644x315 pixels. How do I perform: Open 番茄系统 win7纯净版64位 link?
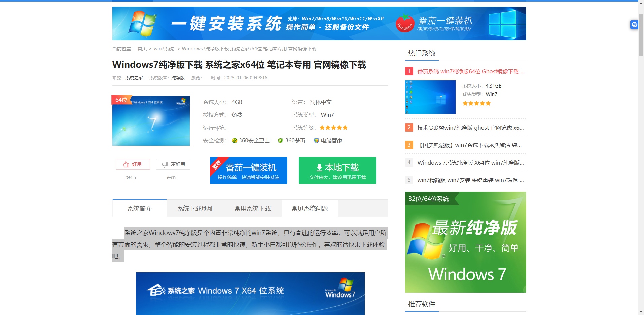pyautogui.click(x=471, y=71)
